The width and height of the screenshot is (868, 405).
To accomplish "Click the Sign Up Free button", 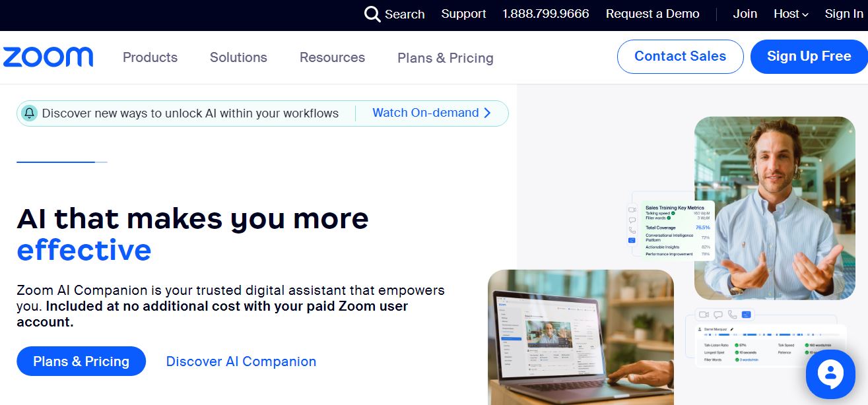I will (809, 57).
